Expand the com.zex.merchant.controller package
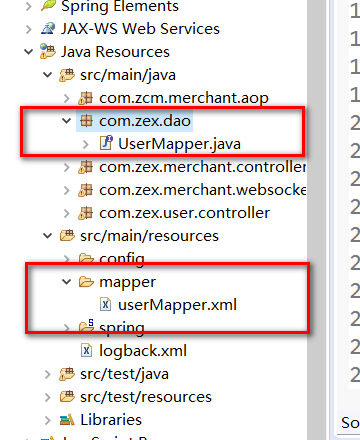The image size is (360, 440). pyautogui.click(x=67, y=167)
